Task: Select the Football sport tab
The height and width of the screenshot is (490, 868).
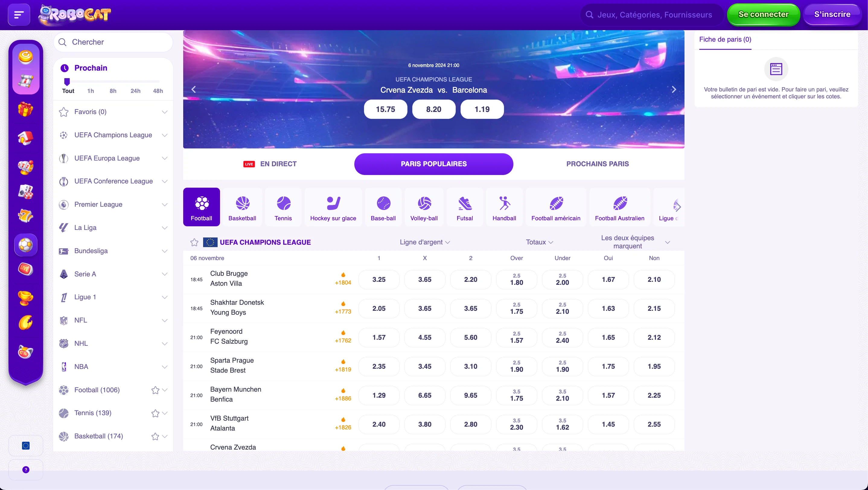Action: [x=202, y=207]
